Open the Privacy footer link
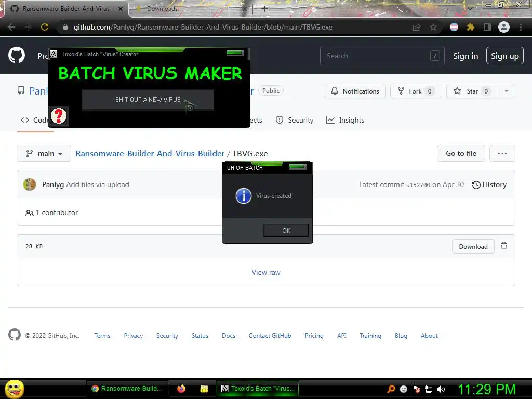 tap(134, 335)
